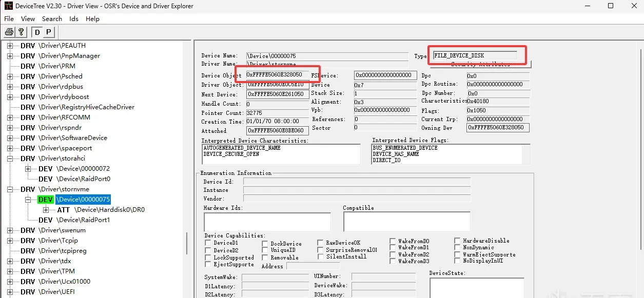Image resolution: width=644 pixels, height=298 pixels.
Task: Open the Help question mark toolbar icon
Action: click(21, 32)
